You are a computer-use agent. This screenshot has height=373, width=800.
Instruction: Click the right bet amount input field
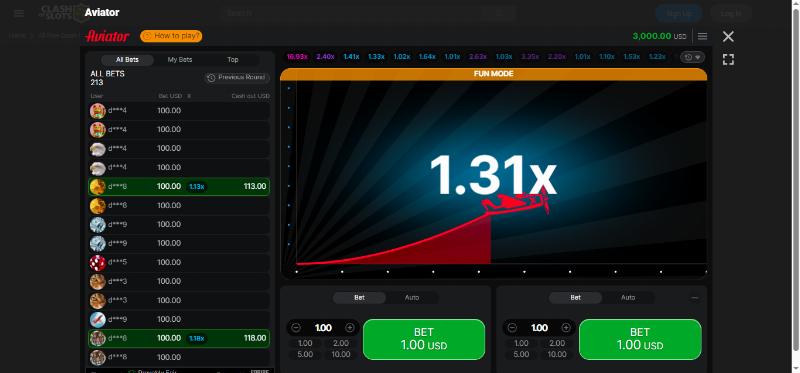coord(539,328)
